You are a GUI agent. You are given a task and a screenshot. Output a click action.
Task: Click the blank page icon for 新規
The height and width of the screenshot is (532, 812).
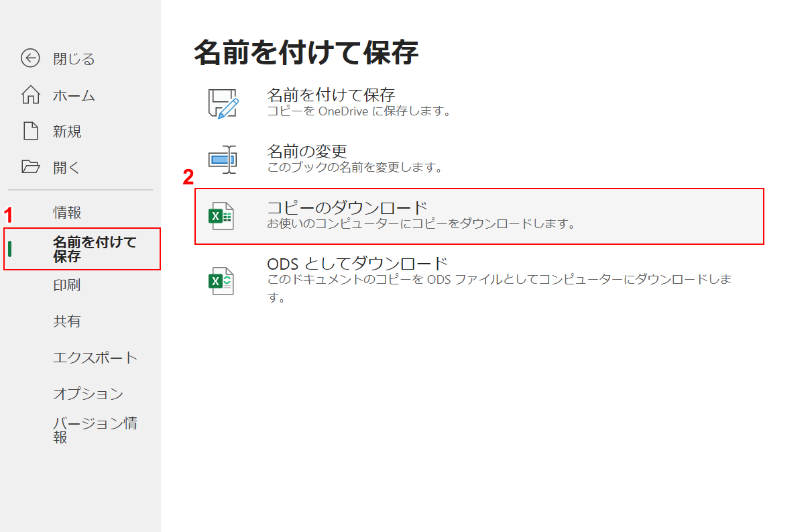click(30, 131)
